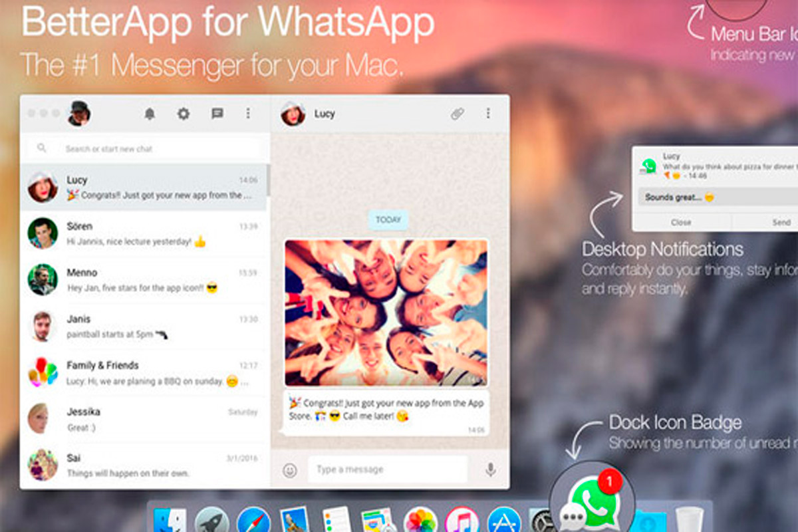Focus the 'Type a message' field
798x532 pixels.
[388, 469]
